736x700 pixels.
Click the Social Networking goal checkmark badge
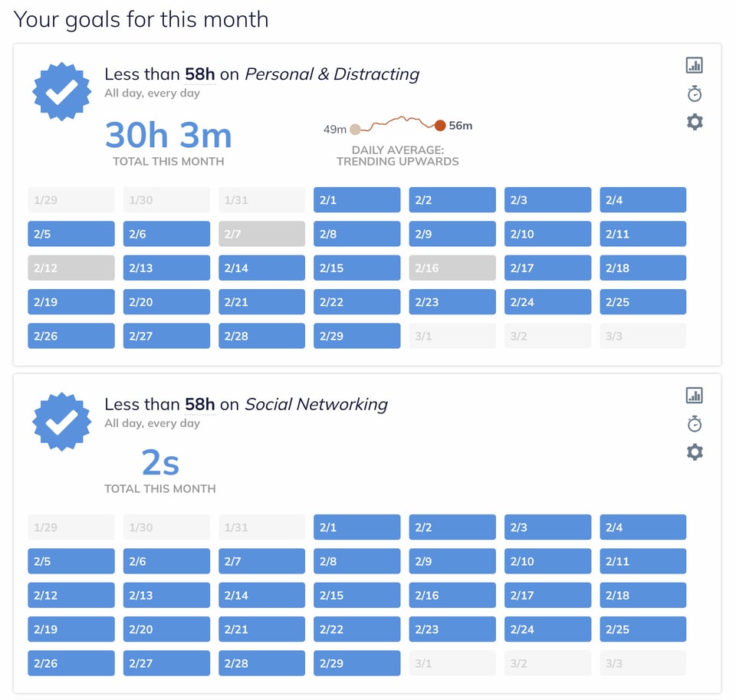(x=62, y=422)
